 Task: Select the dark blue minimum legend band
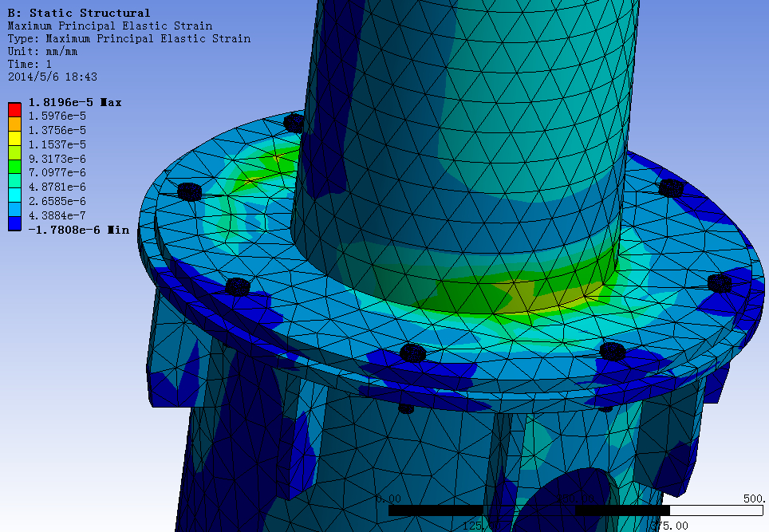pos(14,223)
